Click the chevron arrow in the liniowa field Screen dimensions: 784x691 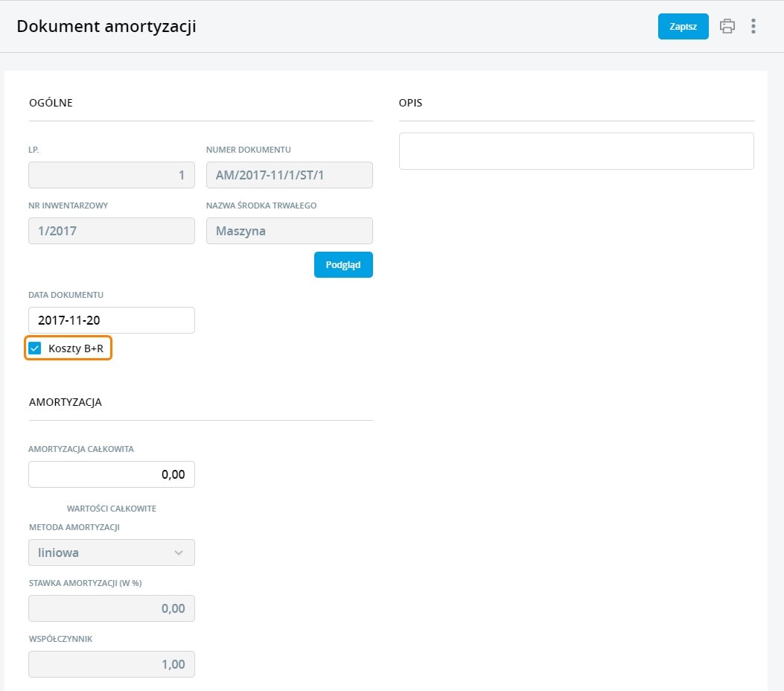coord(179,553)
